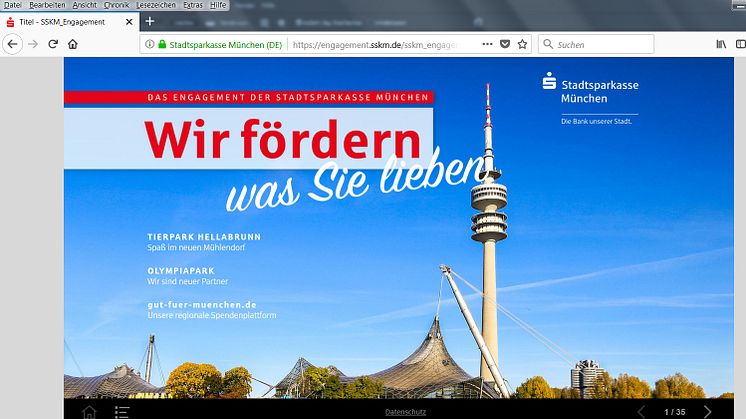Click the Datenschutz link
The height and width of the screenshot is (419, 746).
[405, 412]
